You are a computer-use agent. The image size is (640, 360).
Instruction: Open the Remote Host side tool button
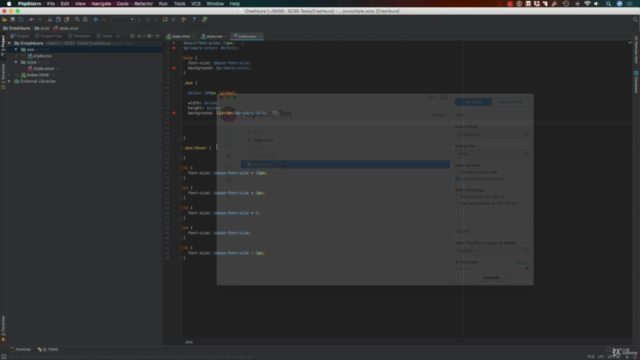click(636, 50)
